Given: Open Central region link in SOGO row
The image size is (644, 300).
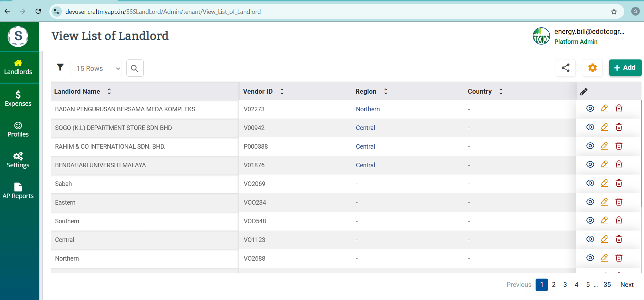Looking at the screenshot, I should tap(365, 128).
